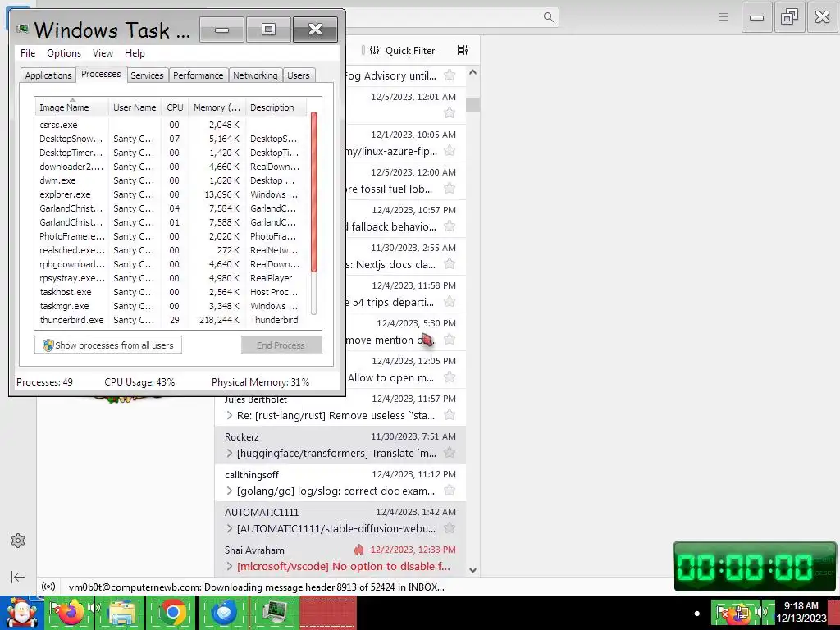Expand the golang/go log/slog thread

(230, 491)
